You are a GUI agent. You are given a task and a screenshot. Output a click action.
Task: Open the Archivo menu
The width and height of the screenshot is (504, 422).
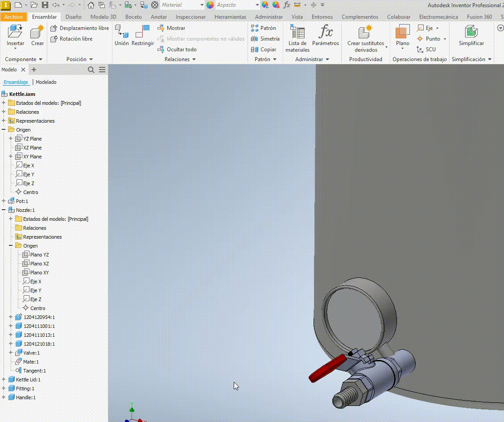pyautogui.click(x=13, y=17)
